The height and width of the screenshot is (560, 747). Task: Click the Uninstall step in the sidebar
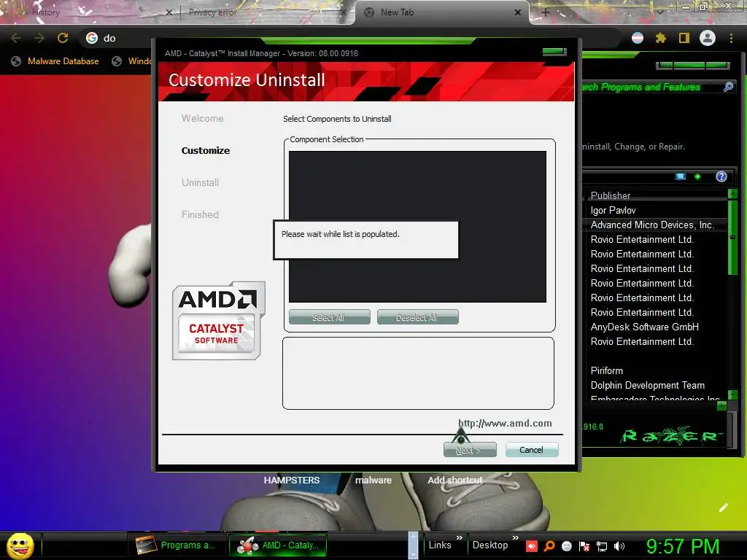200,182
